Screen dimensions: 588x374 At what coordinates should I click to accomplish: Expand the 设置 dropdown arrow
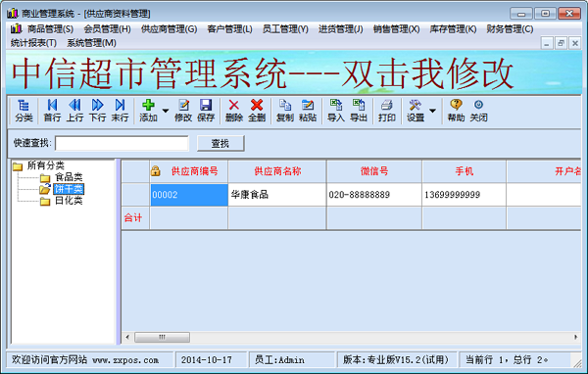click(x=432, y=111)
